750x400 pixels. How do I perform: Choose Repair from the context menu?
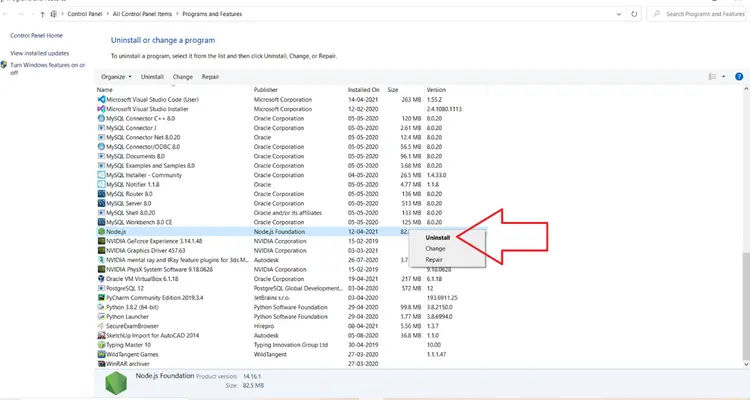click(434, 260)
